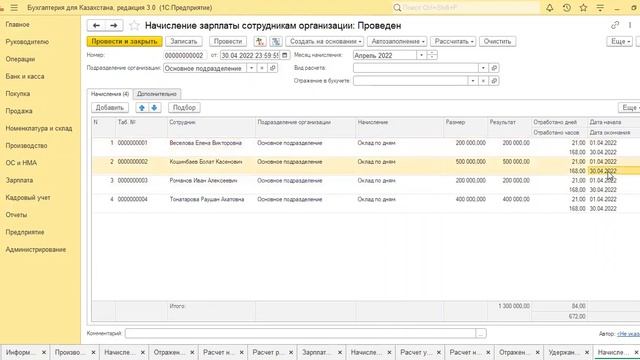Switch to Дополнительно tab
Image resolution: width=640 pixels, height=360 pixels.
tap(157, 94)
